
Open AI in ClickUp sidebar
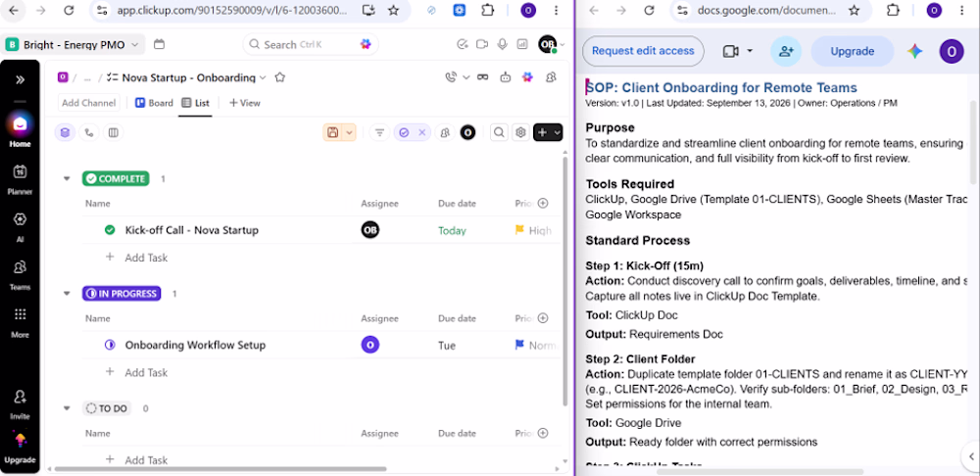click(20, 226)
